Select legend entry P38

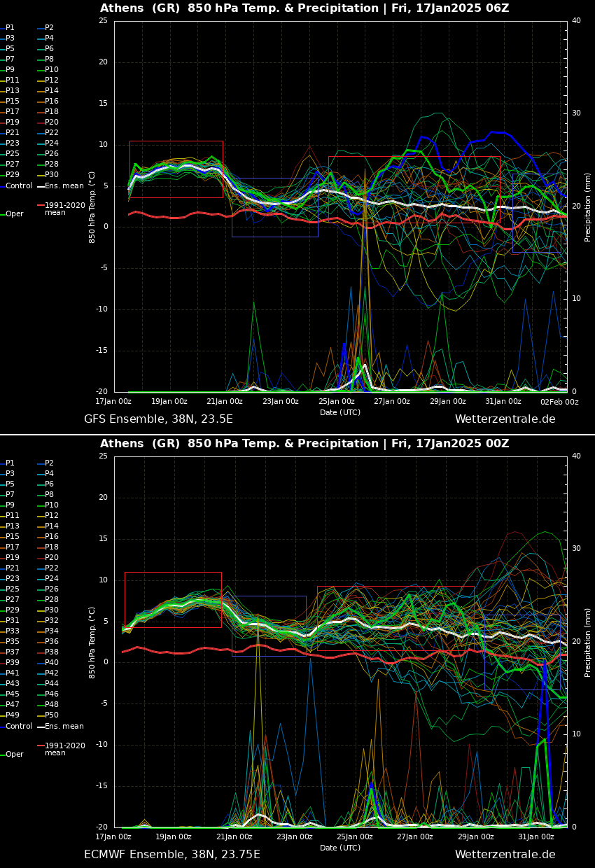pos(49,652)
